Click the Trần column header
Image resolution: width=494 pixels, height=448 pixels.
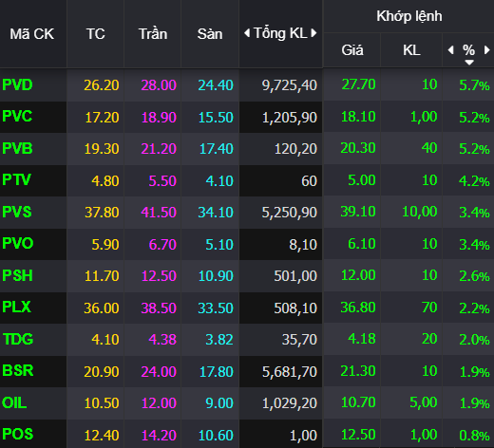click(x=153, y=34)
